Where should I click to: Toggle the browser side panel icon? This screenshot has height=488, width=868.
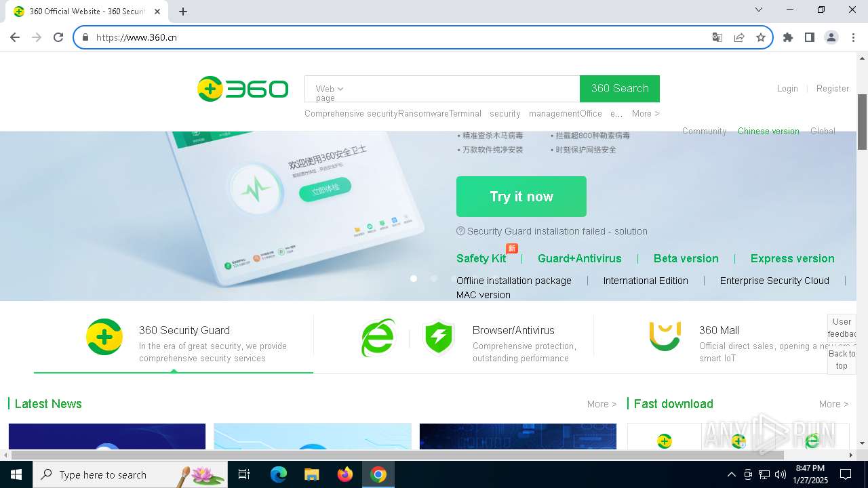[810, 37]
